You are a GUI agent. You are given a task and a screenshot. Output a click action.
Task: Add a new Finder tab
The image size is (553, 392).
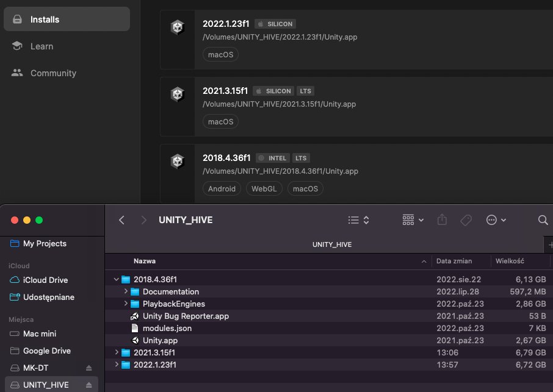click(x=549, y=244)
